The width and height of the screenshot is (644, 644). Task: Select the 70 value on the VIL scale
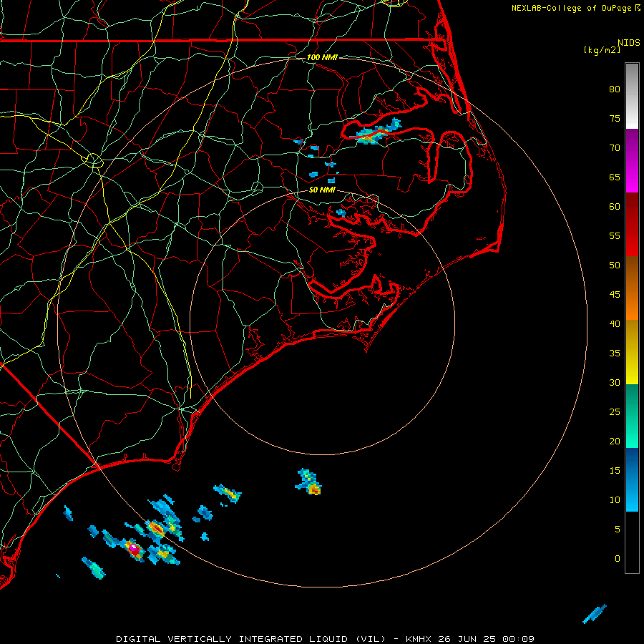tap(615, 148)
